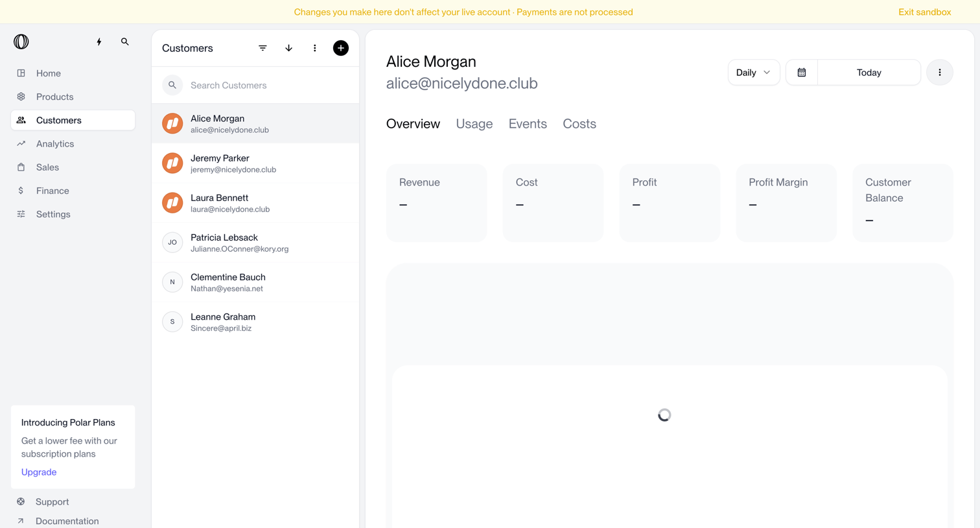Viewport: 980px width, 528px height.
Task: Click the Sales shopping bag icon
Action: (21, 167)
